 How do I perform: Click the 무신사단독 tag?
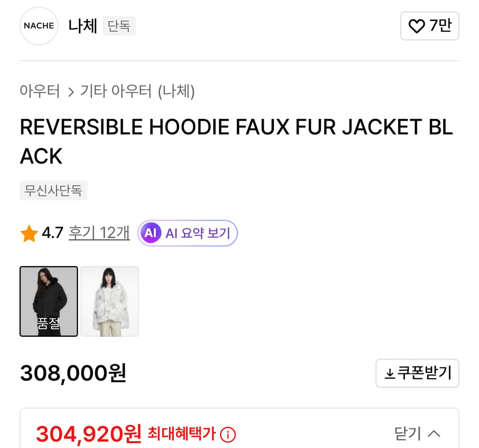[x=54, y=190]
